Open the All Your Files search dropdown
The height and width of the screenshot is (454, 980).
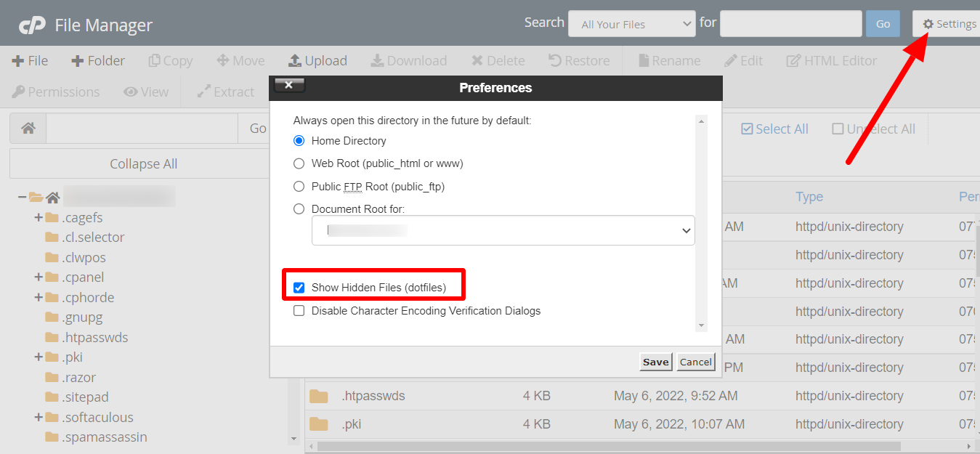coord(632,24)
